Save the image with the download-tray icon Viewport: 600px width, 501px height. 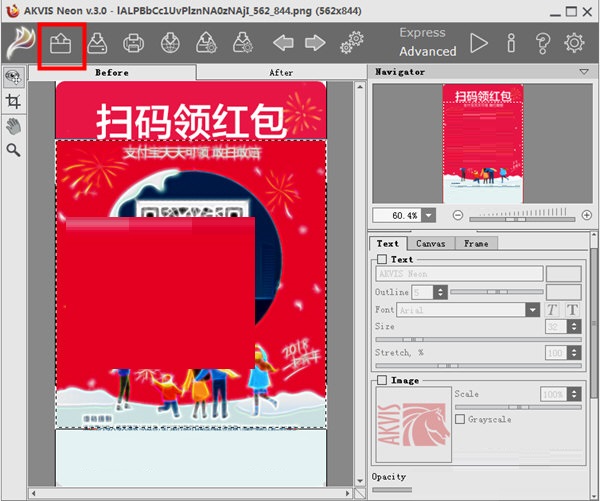(97, 43)
